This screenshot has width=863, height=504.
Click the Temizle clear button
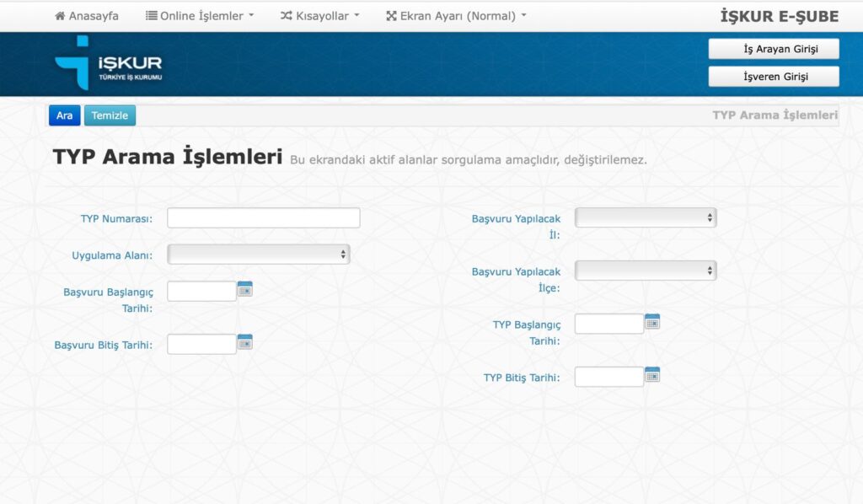coord(110,115)
